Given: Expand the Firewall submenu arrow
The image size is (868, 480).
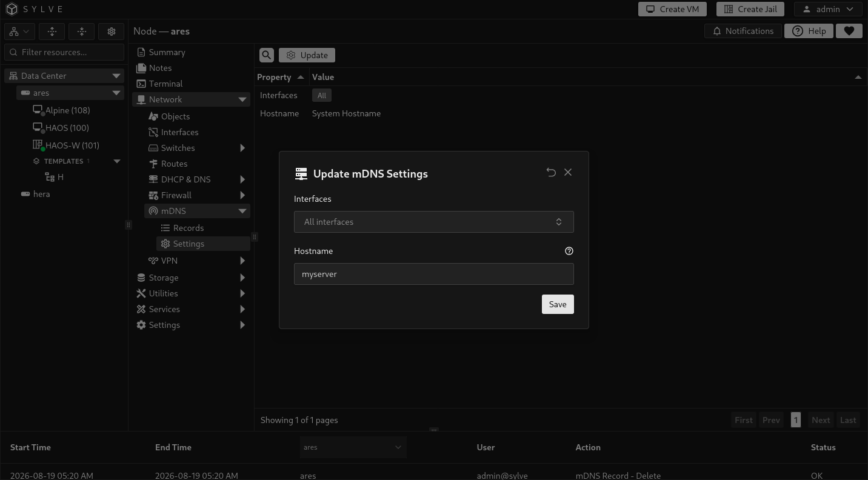Looking at the screenshot, I should [x=242, y=195].
